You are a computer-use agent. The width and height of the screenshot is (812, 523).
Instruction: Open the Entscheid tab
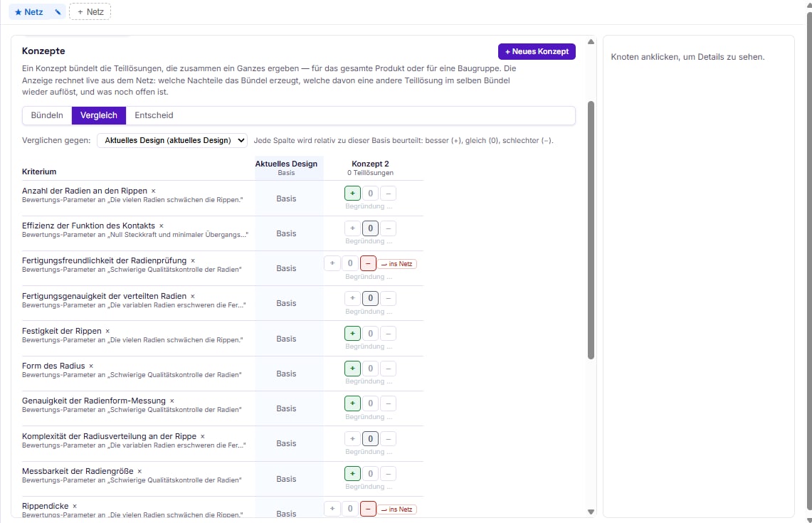[x=154, y=115]
